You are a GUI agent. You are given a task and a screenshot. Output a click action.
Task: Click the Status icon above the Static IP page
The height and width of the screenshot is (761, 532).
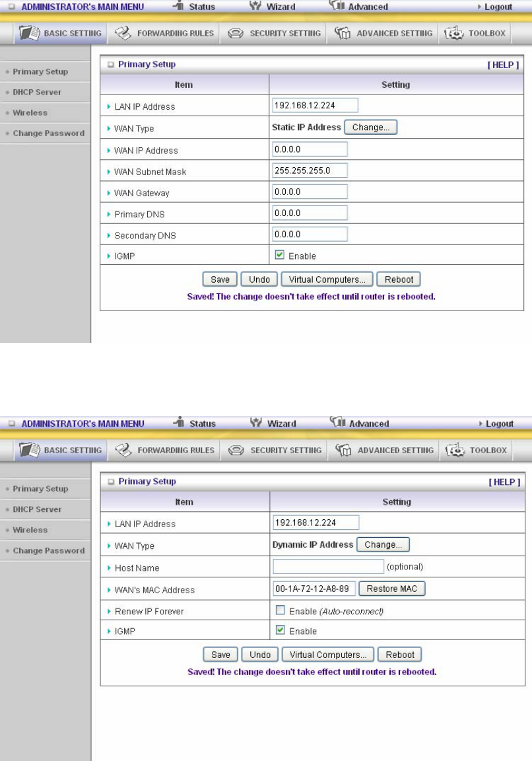[x=179, y=5]
